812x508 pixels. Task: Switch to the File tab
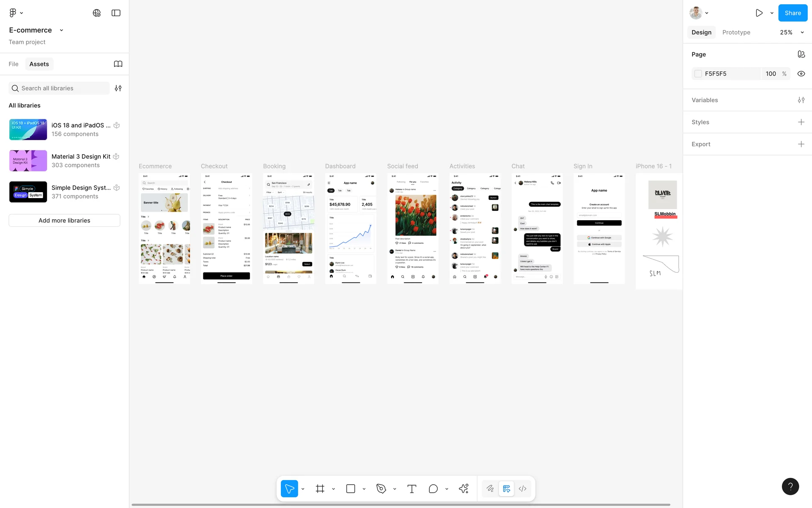pyautogui.click(x=14, y=64)
